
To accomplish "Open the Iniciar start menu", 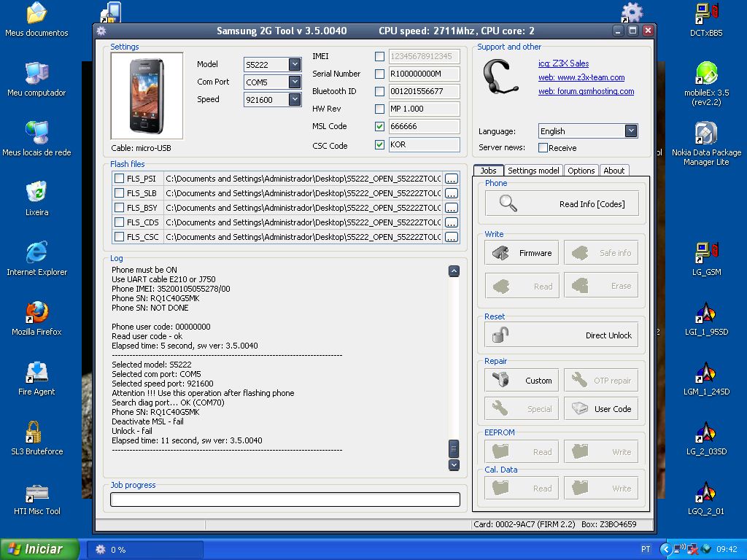I will pos(39,549).
